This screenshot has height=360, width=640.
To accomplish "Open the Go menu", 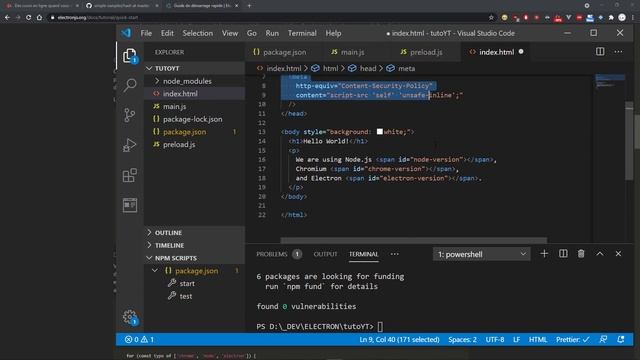I will [x=251, y=33].
